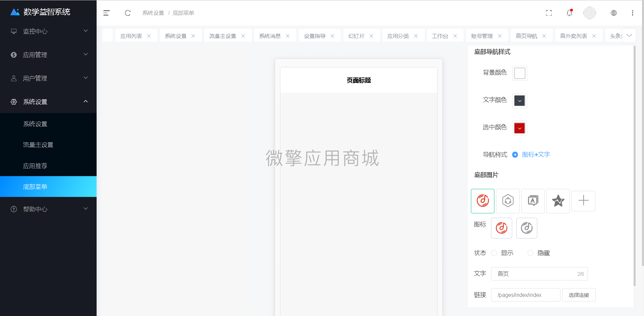The height and width of the screenshot is (316, 644).
Task: Expand the 用户管理 sidebar menu
Action: 48,78
